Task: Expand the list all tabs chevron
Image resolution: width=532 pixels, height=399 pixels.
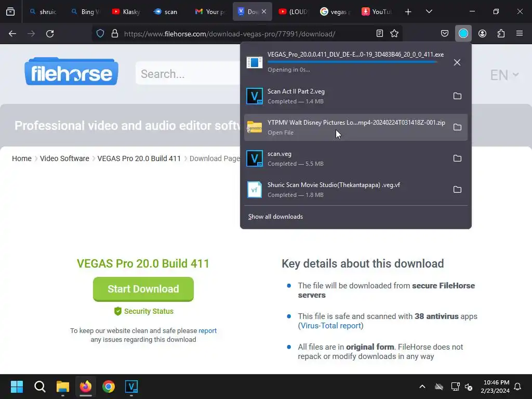Action: tap(429, 11)
